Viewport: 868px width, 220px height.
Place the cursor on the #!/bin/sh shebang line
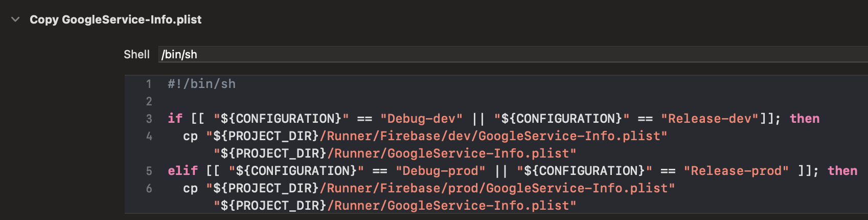tap(202, 84)
